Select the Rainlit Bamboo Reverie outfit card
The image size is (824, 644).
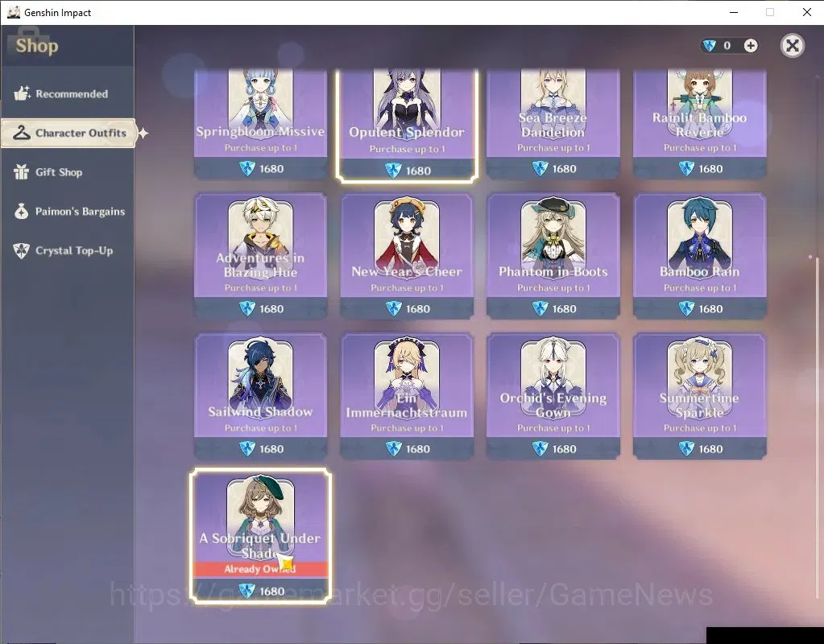click(699, 124)
